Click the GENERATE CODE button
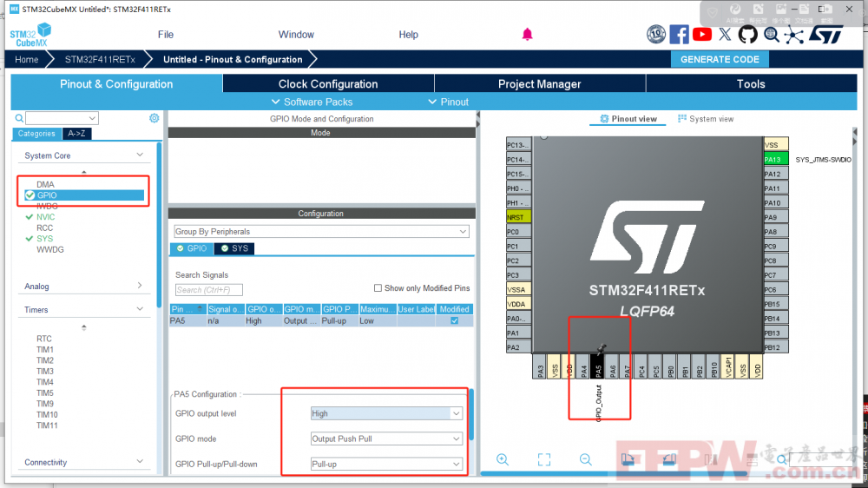This screenshot has width=868, height=488. 720,59
